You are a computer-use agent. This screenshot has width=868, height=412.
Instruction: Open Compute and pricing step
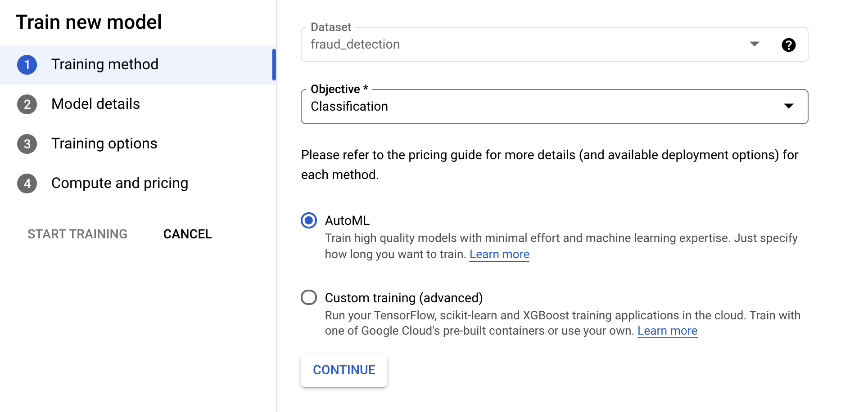coord(120,183)
